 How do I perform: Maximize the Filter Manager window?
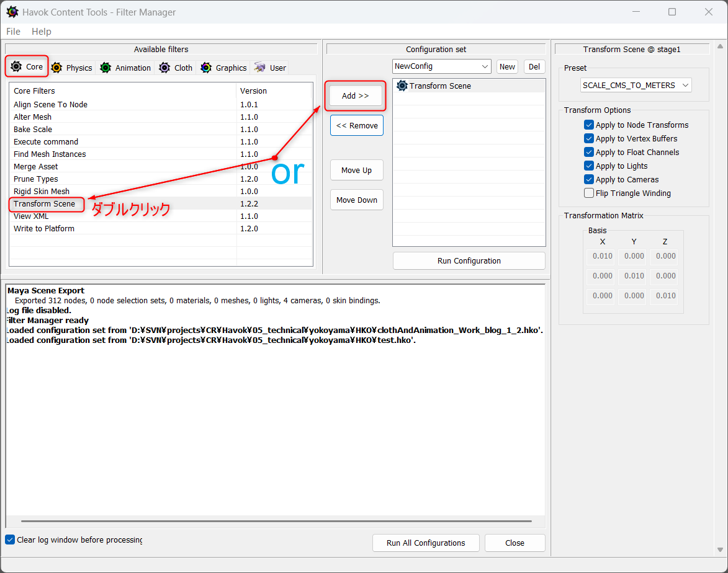click(672, 12)
